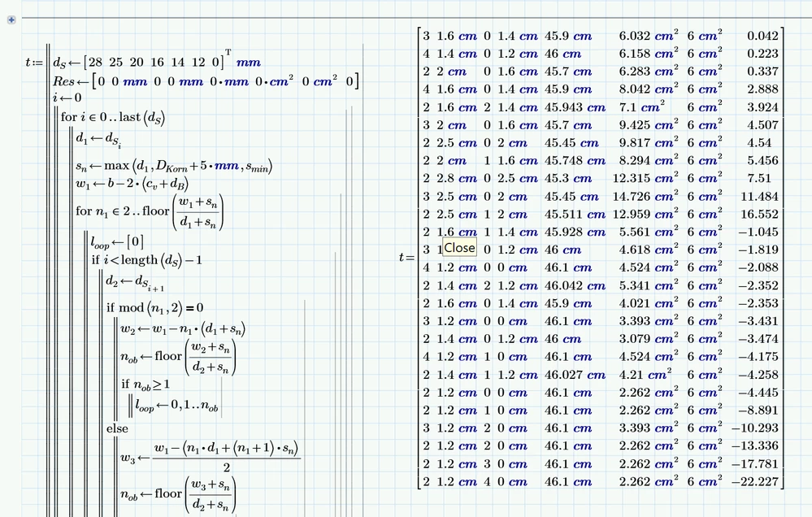
Task: Click matrix cell −2.352
Action: [758, 285]
